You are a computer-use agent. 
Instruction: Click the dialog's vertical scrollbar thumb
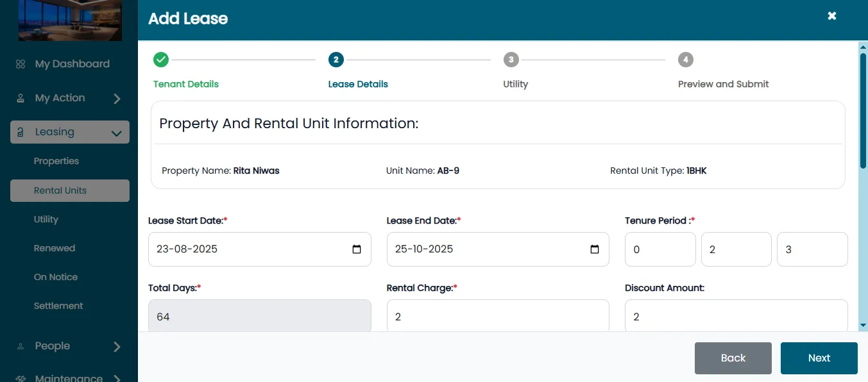[863, 110]
